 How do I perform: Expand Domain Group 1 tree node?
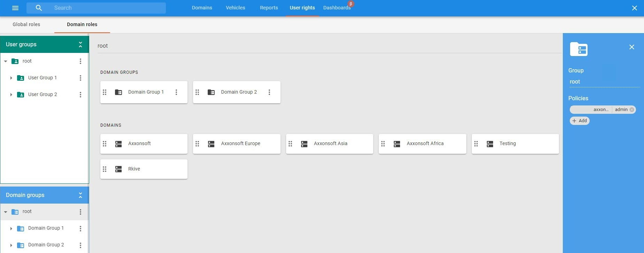[x=11, y=229]
